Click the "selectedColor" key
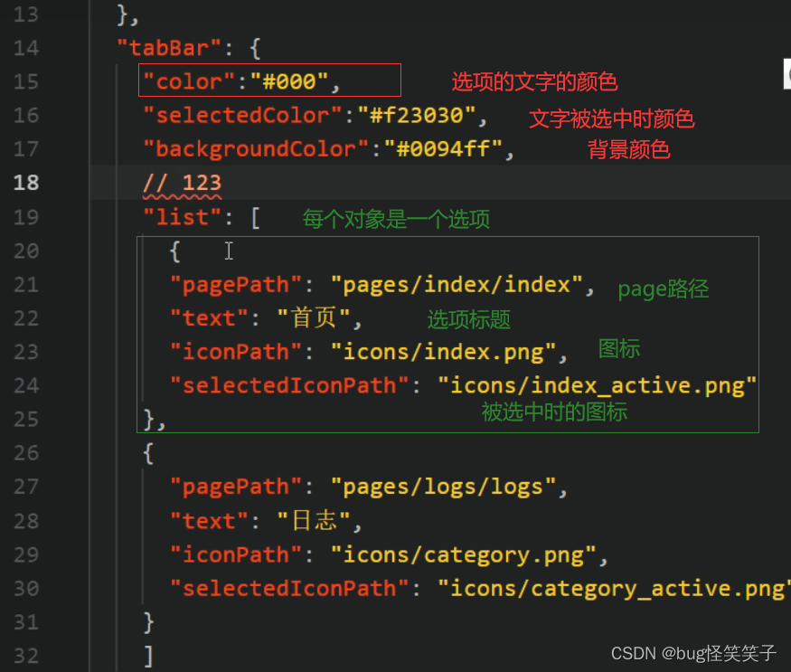791x672 pixels. (x=242, y=116)
